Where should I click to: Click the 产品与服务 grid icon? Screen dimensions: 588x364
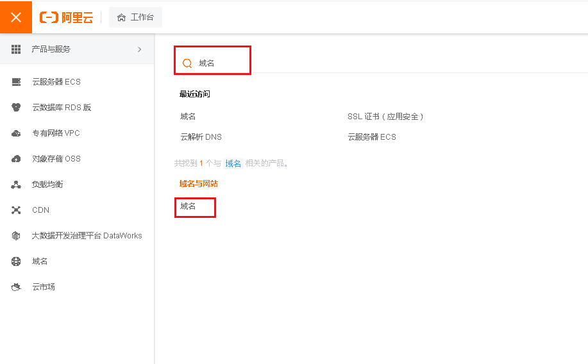click(16, 49)
